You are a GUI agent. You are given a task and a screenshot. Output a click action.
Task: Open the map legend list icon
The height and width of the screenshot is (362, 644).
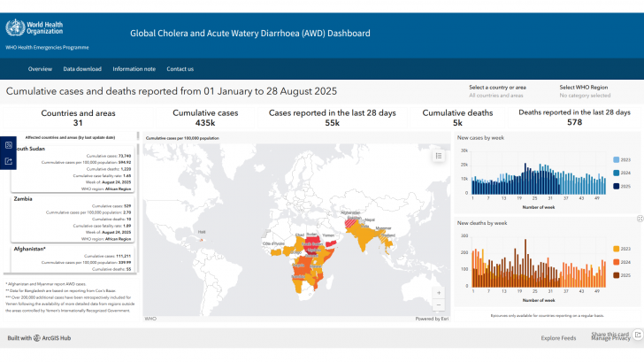pos(437,156)
